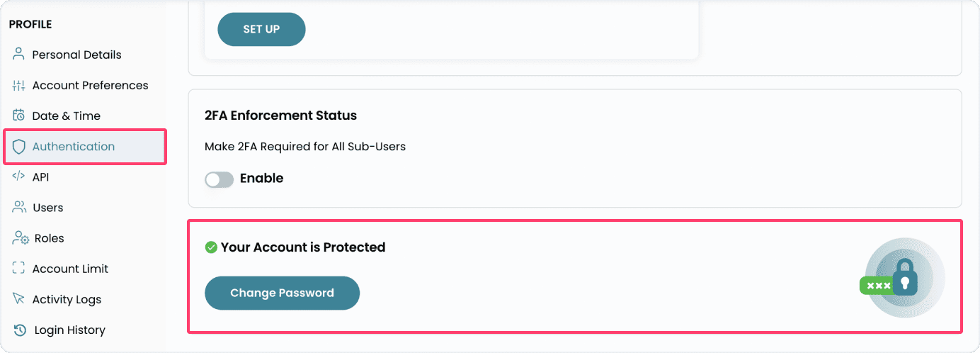Click the Roles gear-person icon
980x353 pixels.
point(20,238)
